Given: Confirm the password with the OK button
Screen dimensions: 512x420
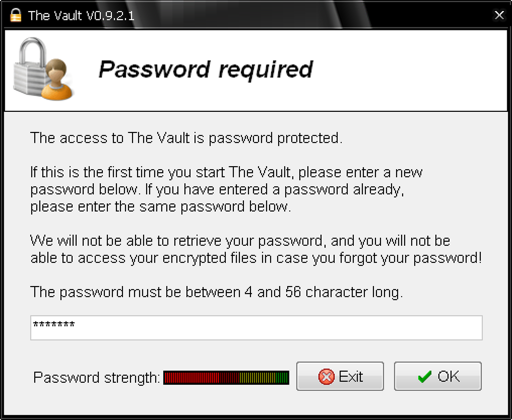Looking at the screenshot, I should pyautogui.click(x=438, y=376).
